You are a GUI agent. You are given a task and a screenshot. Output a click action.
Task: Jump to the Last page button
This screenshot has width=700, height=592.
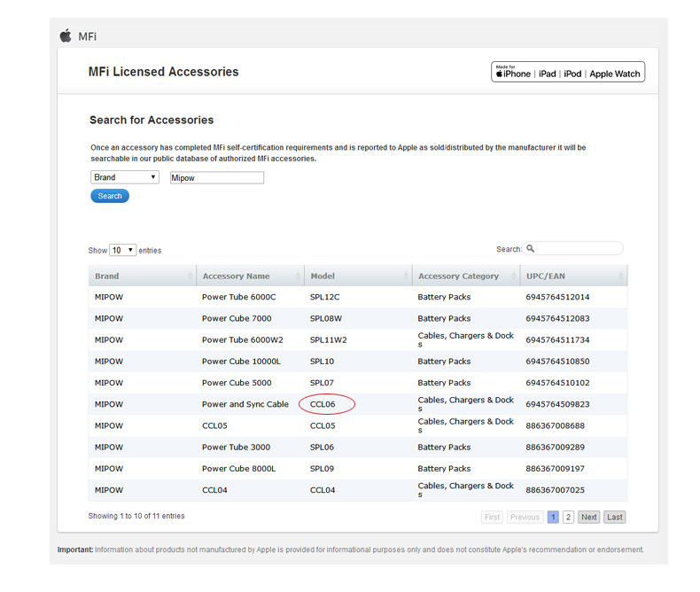[615, 517]
